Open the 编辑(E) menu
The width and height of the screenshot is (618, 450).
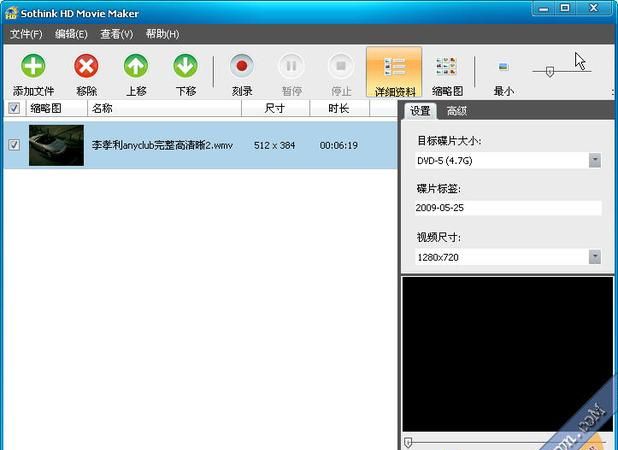[71, 34]
